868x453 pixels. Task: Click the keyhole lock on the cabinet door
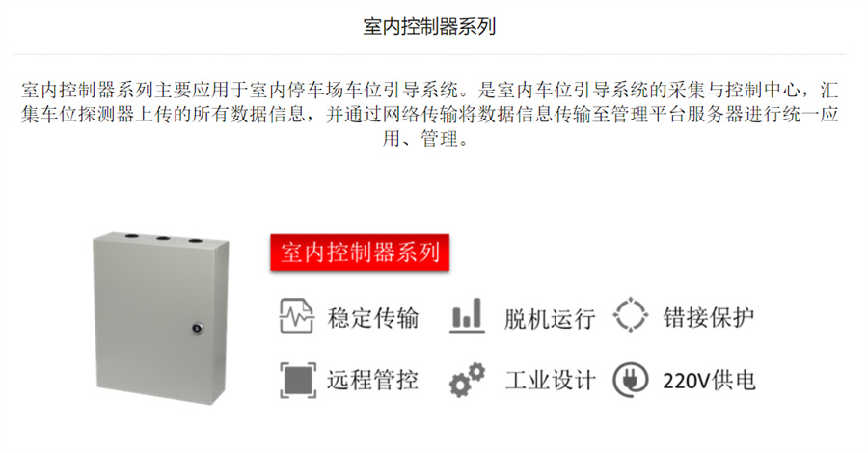click(x=197, y=329)
